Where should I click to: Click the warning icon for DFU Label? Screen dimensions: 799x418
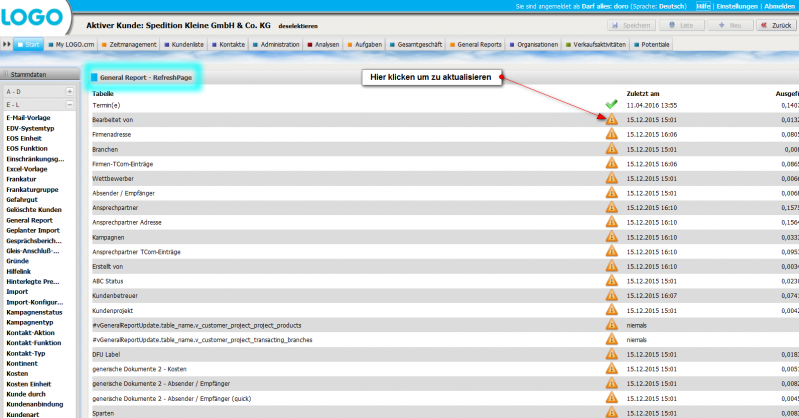click(x=611, y=354)
